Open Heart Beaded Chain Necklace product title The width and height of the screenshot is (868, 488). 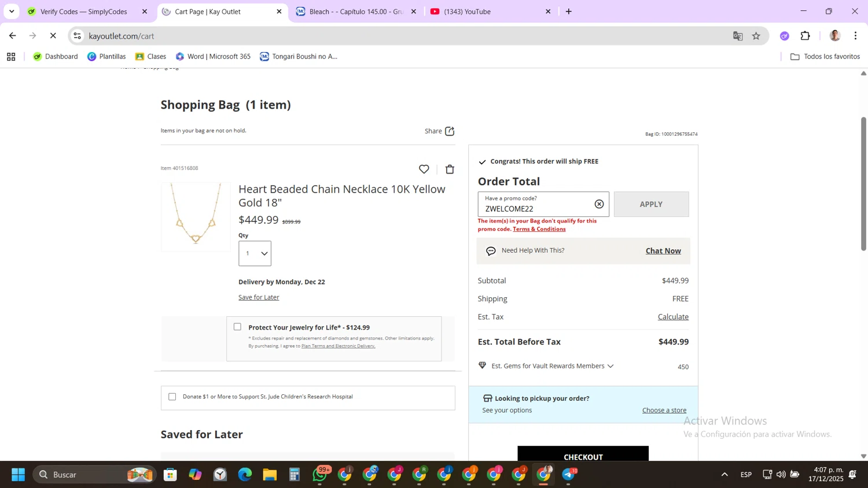[342, 195]
